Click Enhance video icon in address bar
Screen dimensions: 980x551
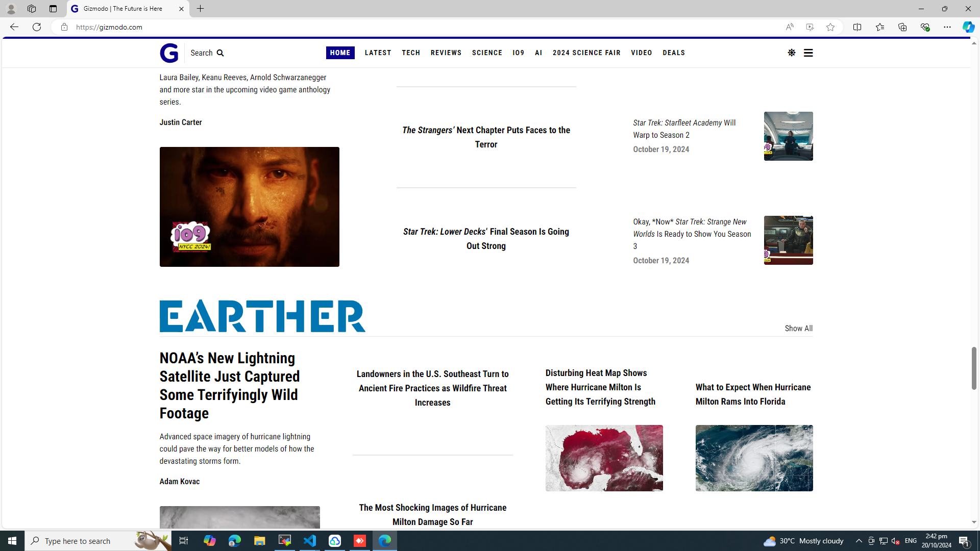[x=810, y=27]
